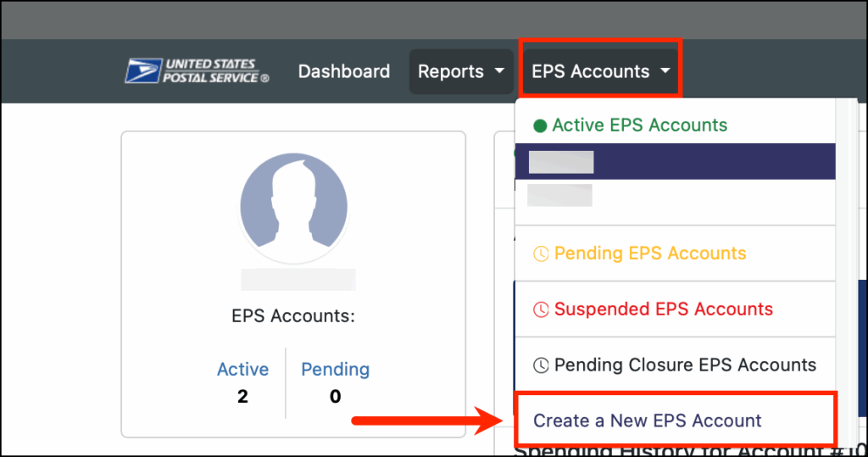Click the USPS eagle logo
This screenshot has width=868, height=457.
tap(143, 71)
